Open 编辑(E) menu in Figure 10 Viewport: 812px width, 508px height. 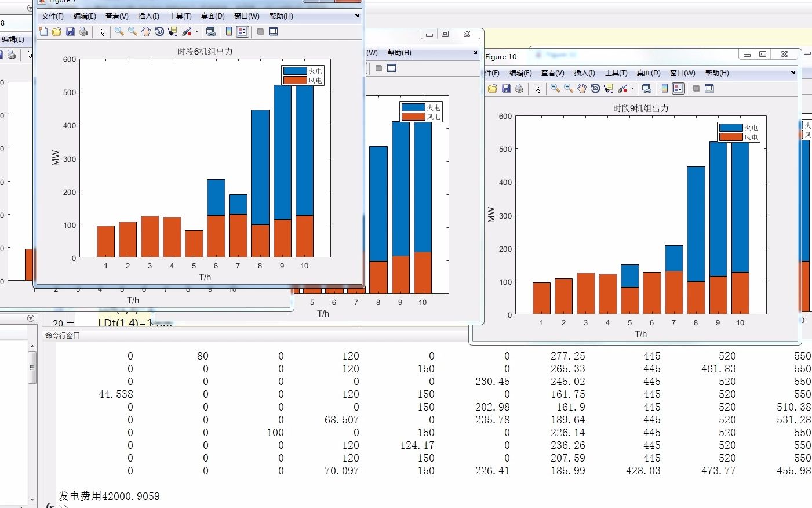click(520, 73)
